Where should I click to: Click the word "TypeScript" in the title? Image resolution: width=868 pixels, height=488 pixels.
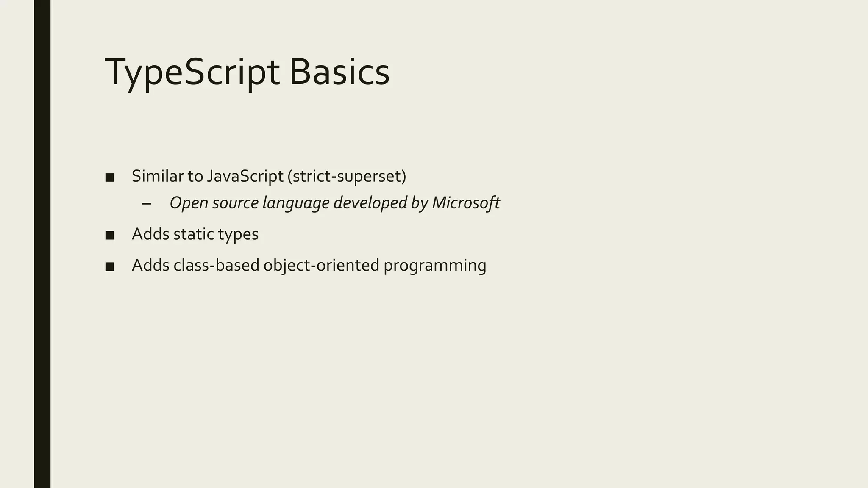[192, 72]
